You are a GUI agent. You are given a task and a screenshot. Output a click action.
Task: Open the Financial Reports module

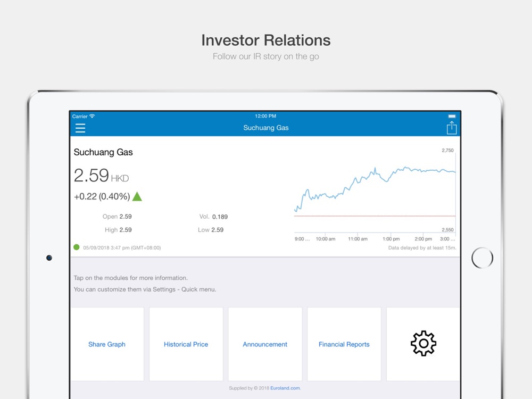344,344
